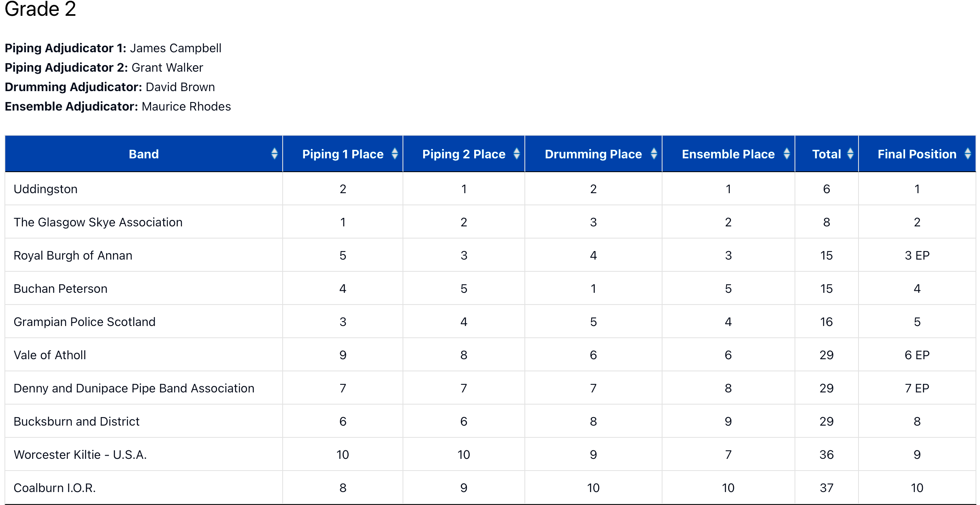Select the Grampian Police Scotland row
This screenshot has height=505, width=980.
pyautogui.click(x=84, y=322)
